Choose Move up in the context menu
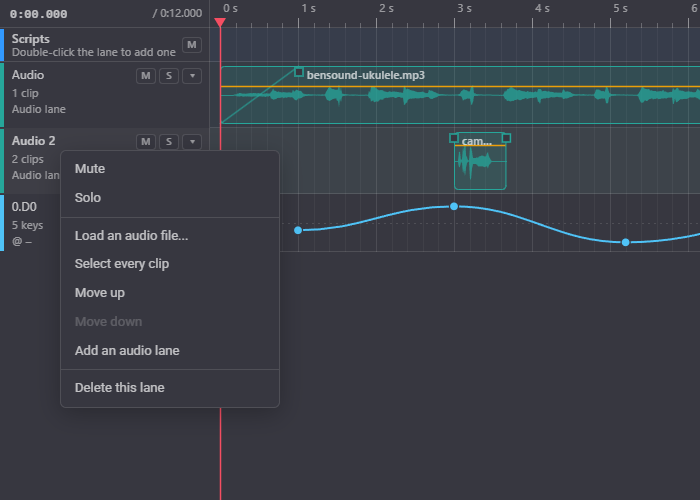Screen dimensions: 700x500 click(170, 293)
